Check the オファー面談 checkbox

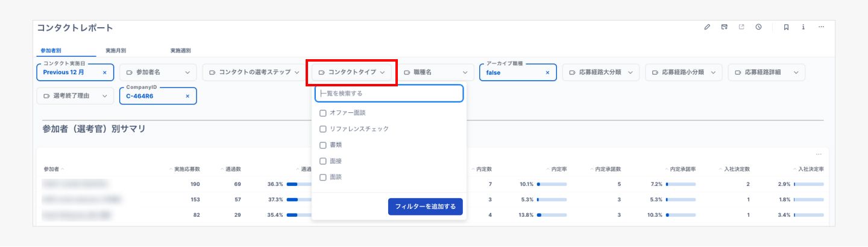(323, 113)
